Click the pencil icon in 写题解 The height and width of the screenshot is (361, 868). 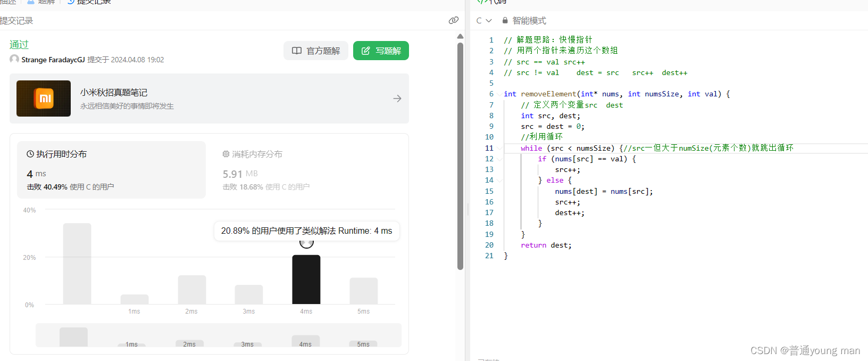(366, 51)
